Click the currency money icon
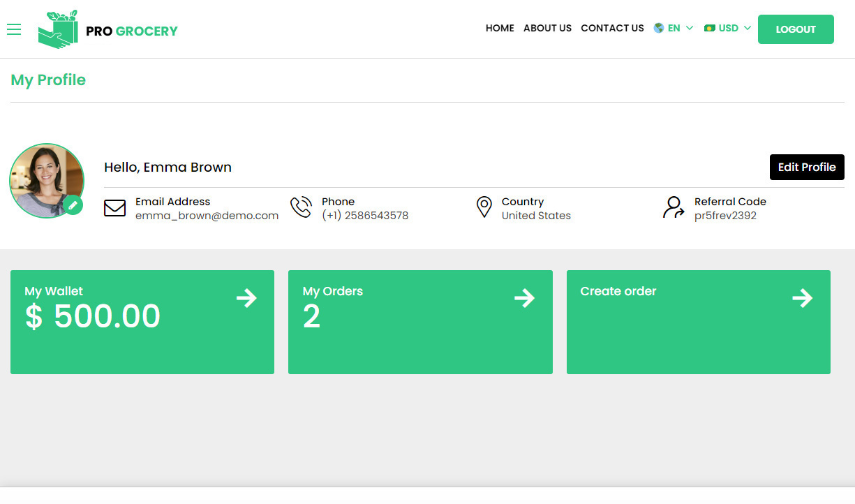Image resolution: width=855 pixels, height=504 pixels. pos(710,28)
